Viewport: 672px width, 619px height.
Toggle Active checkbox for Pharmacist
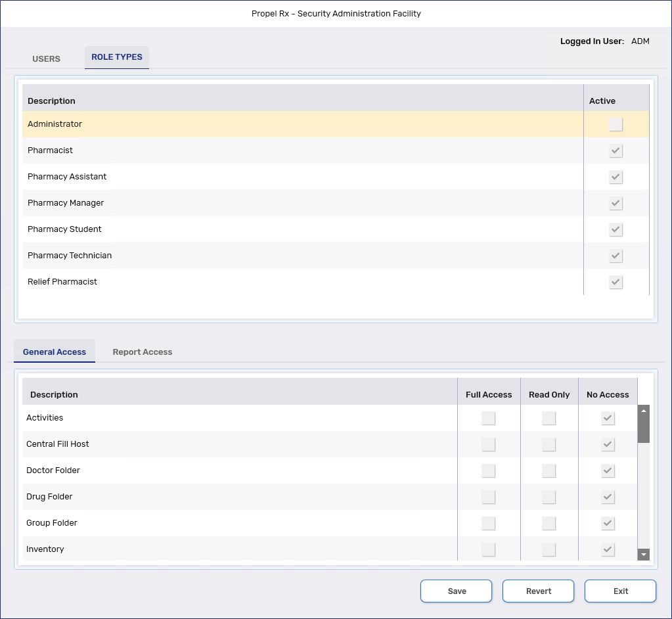pyautogui.click(x=616, y=150)
